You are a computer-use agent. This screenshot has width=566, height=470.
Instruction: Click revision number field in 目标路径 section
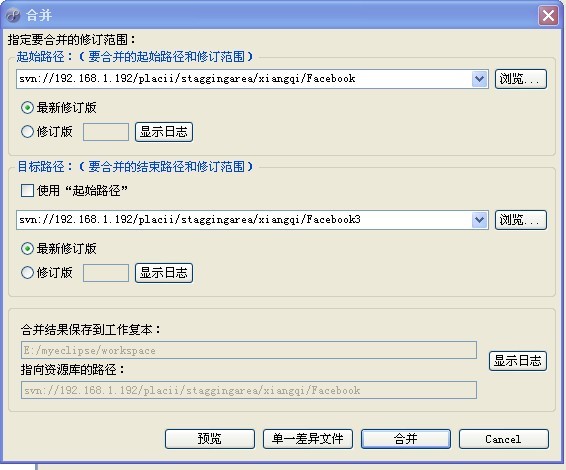pos(106,273)
